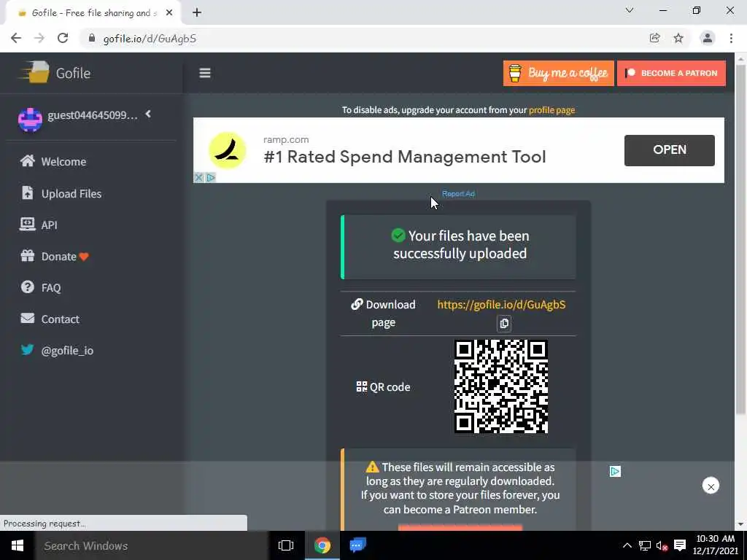Image resolution: width=747 pixels, height=560 pixels.
Task: Click the muted volume tray icon
Action: pos(662,545)
